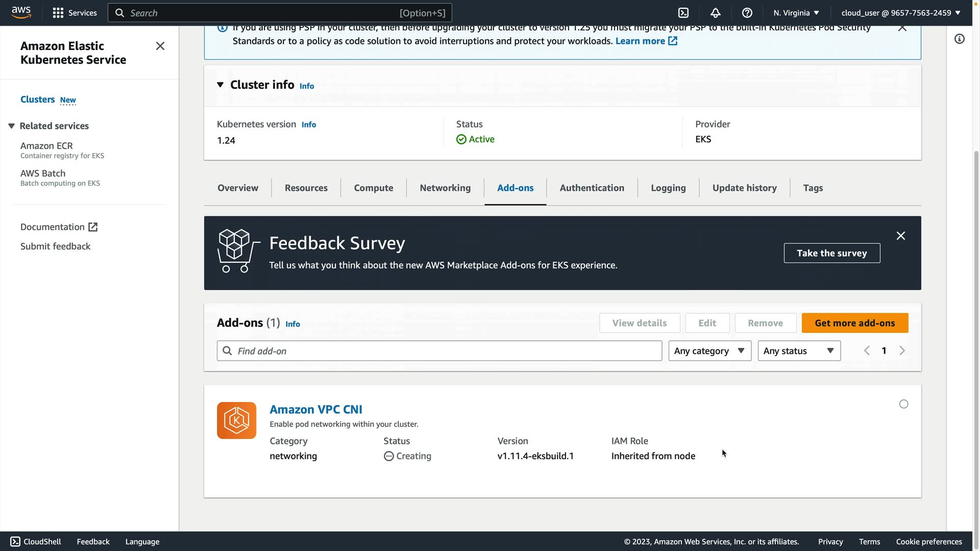
Task: Open the Any category dropdown
Action: (709, 351)
